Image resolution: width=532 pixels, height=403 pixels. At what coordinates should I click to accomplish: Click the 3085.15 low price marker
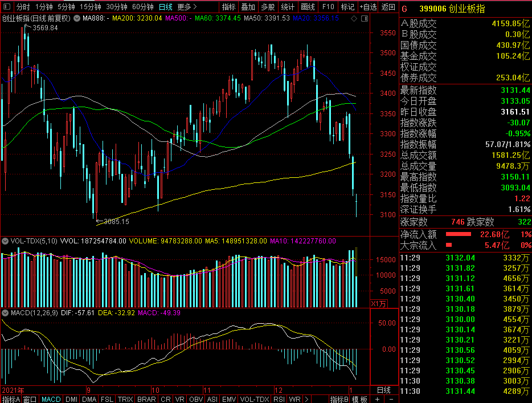(116, 222)
